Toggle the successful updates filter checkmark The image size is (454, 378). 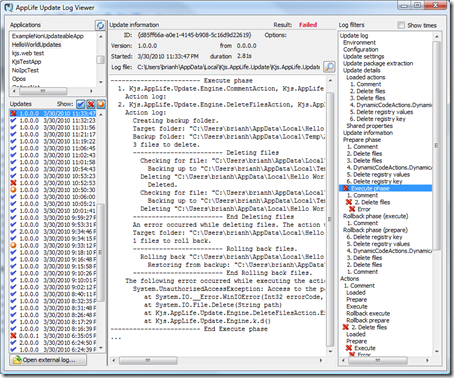pos(81,104)
